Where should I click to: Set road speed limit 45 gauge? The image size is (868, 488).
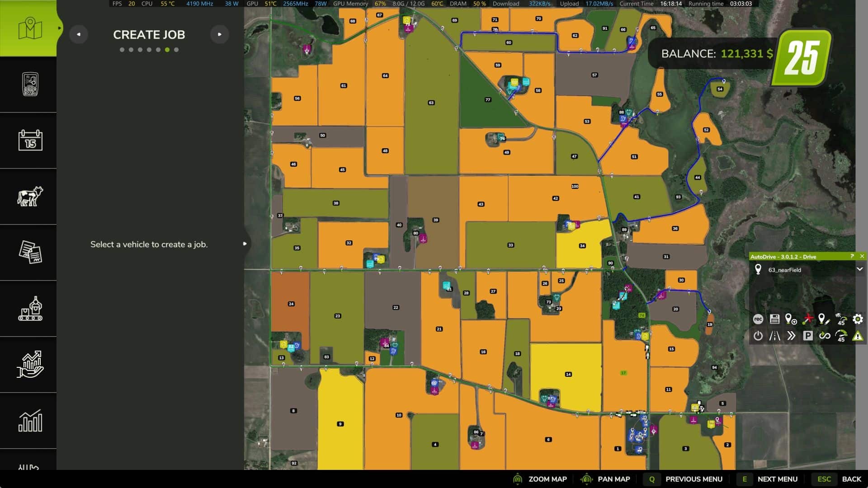(841, 336)
